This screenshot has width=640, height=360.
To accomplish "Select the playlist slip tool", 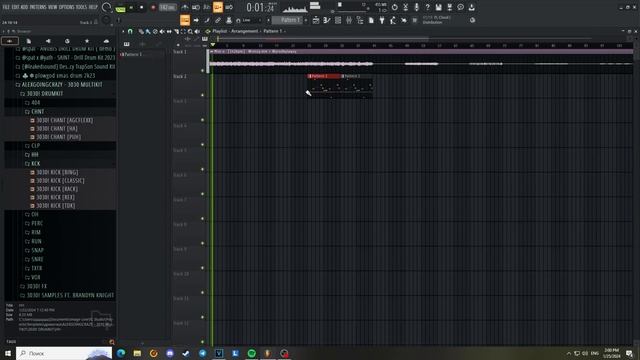I will pyautogui.click(x=169, y=31).
